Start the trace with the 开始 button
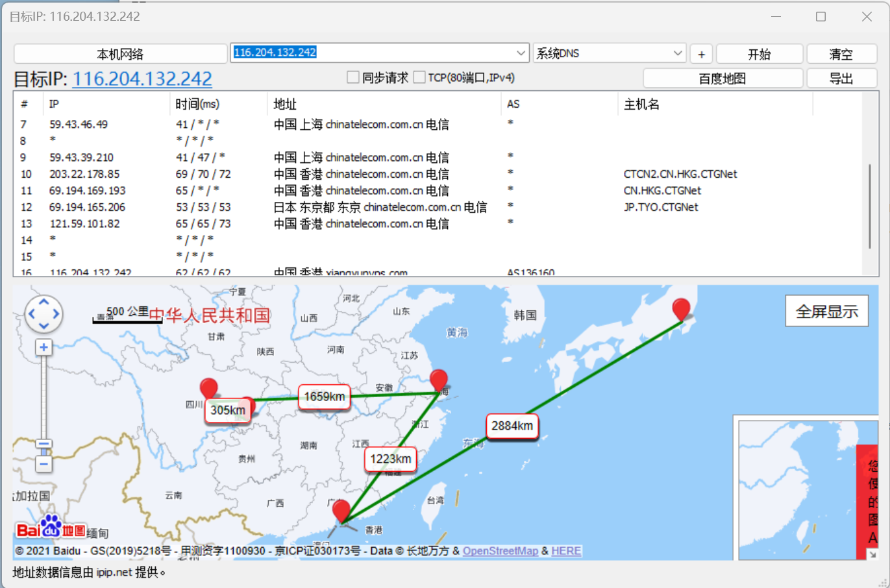This screenshot has width=890, height=588. coord(759,54)
